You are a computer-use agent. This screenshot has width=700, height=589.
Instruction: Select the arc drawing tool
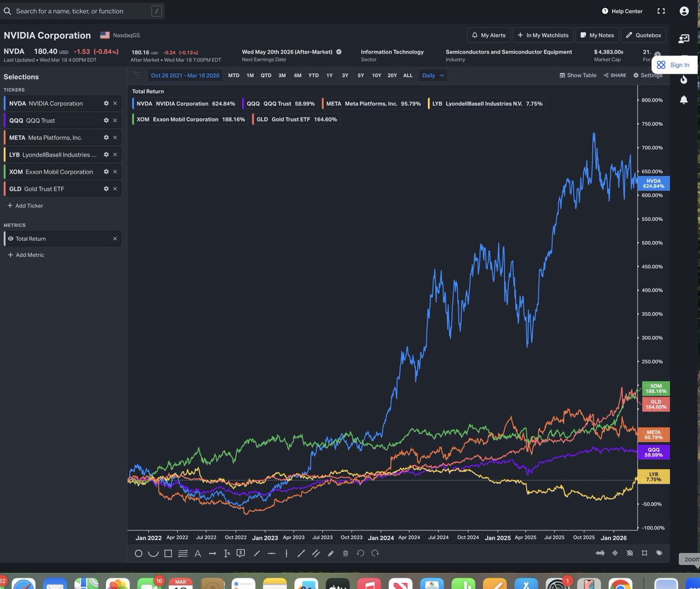point(153,553)
